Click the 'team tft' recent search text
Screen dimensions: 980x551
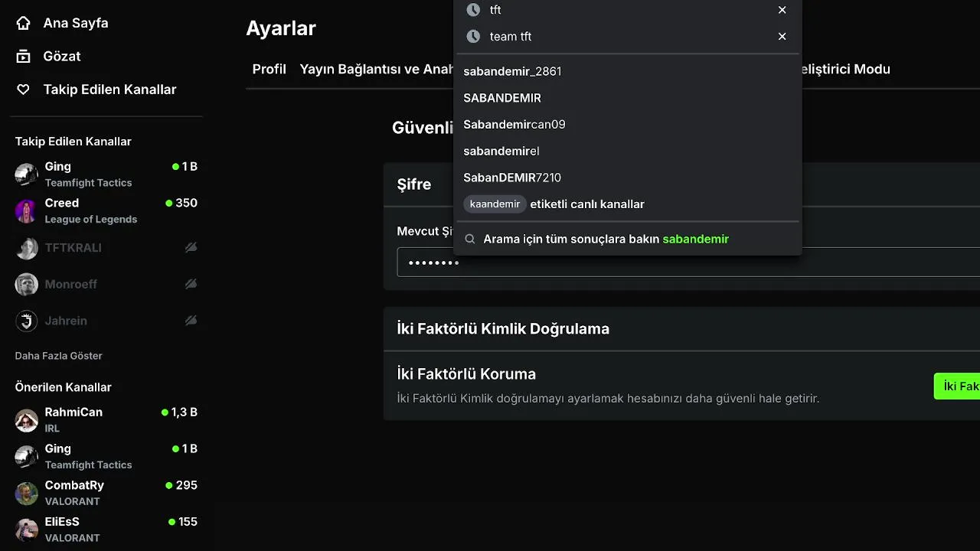pyautogui.click(x=511, y=36)
